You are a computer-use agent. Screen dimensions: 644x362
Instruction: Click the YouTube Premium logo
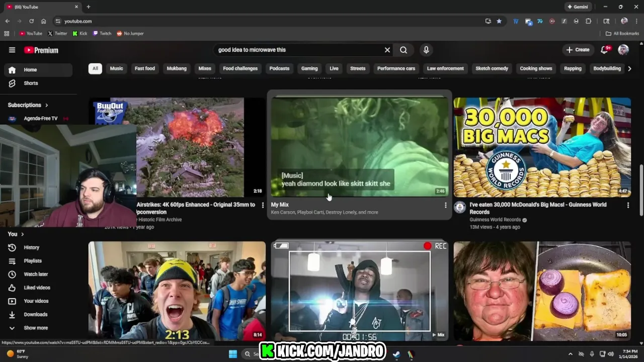coord(41,50)
